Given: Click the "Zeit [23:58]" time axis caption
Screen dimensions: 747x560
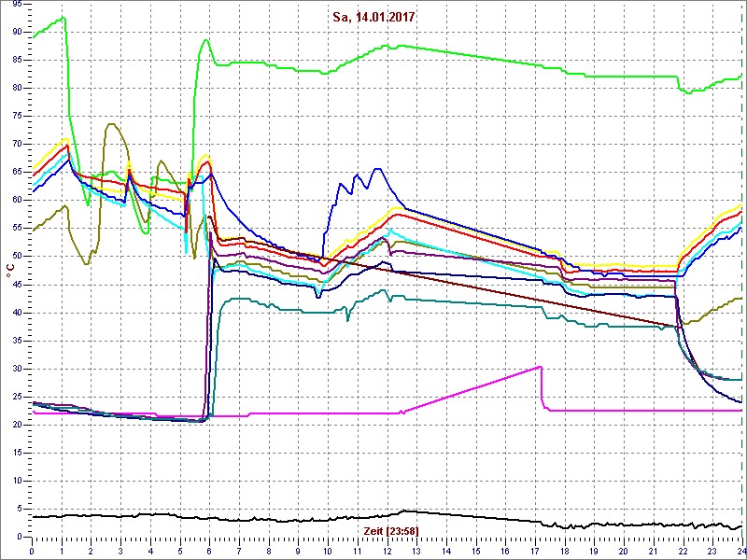Looking at the screenshot, I should 390,530.
